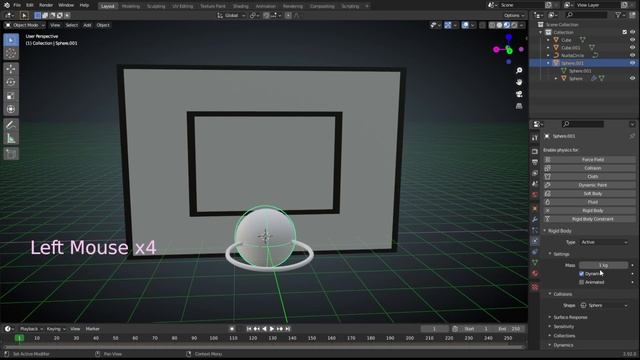Toggle visibility eye of NurbsCircle

tap(632, 56)
